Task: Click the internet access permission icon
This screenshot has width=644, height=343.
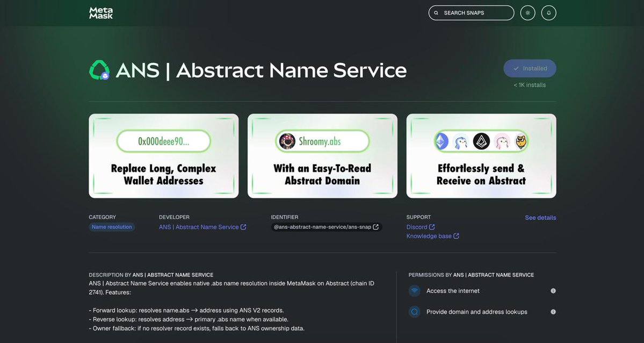Action: [x=414, y=290]
